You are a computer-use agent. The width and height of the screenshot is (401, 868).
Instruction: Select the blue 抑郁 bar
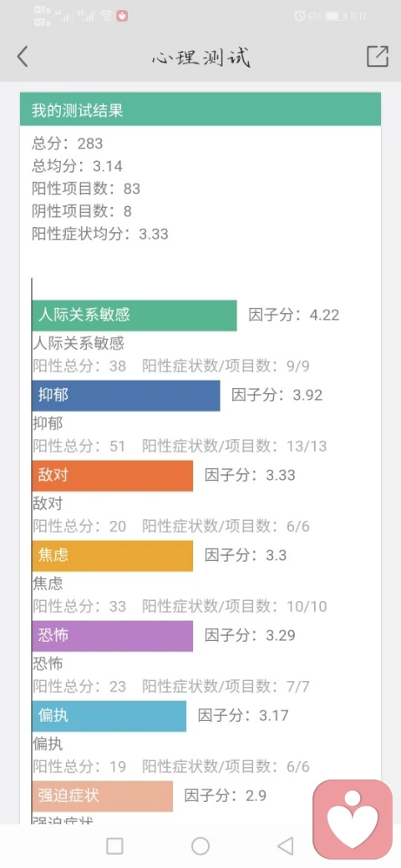(x=126, y=396)
